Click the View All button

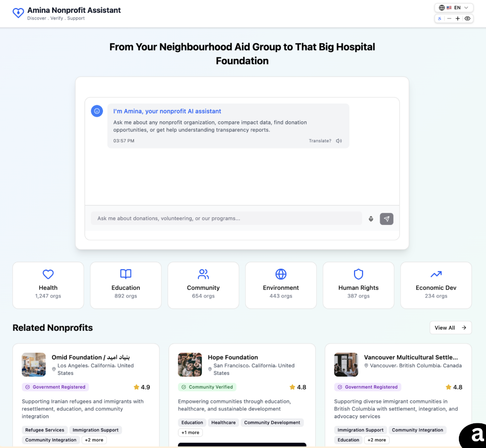(x=450, y=328)
